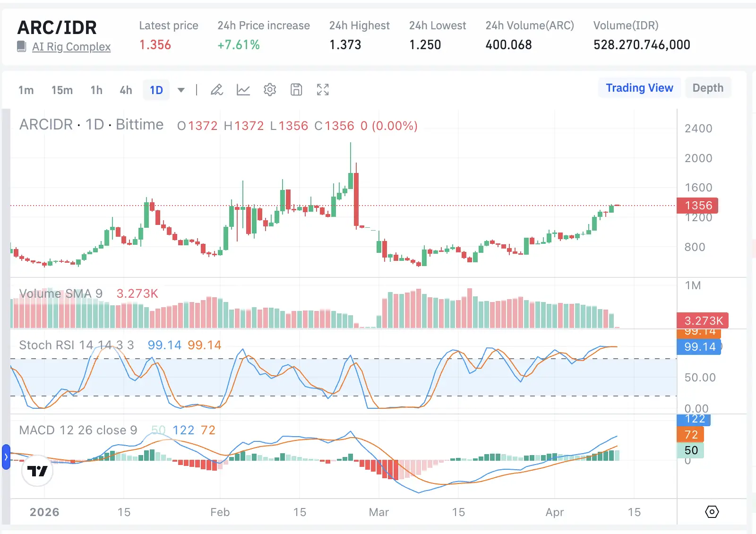Click the Stoch RSI 99.14 value readout

pos(163,345)
